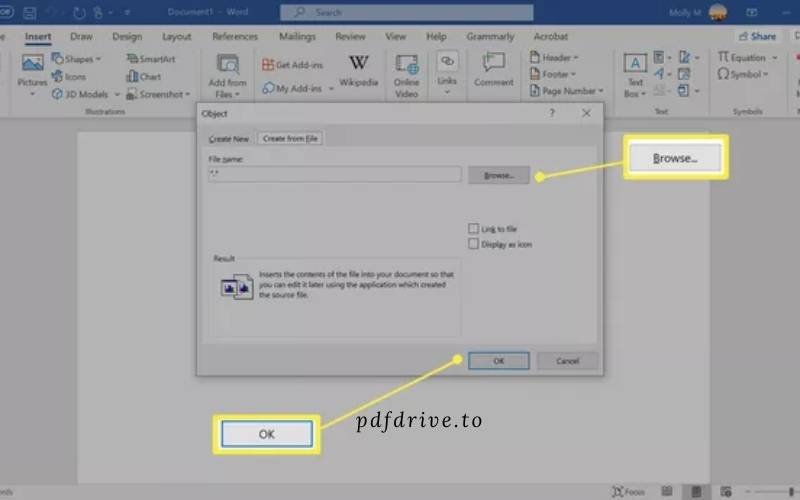Click the Search box in title bar
The height and width of the screenshot is (500, 800).
click(x=407, y=12)
